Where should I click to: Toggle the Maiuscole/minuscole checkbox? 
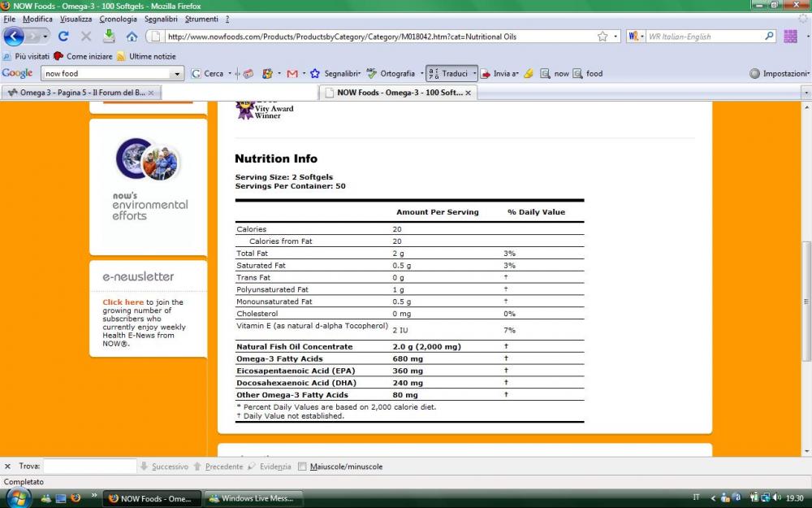[303, 467]
